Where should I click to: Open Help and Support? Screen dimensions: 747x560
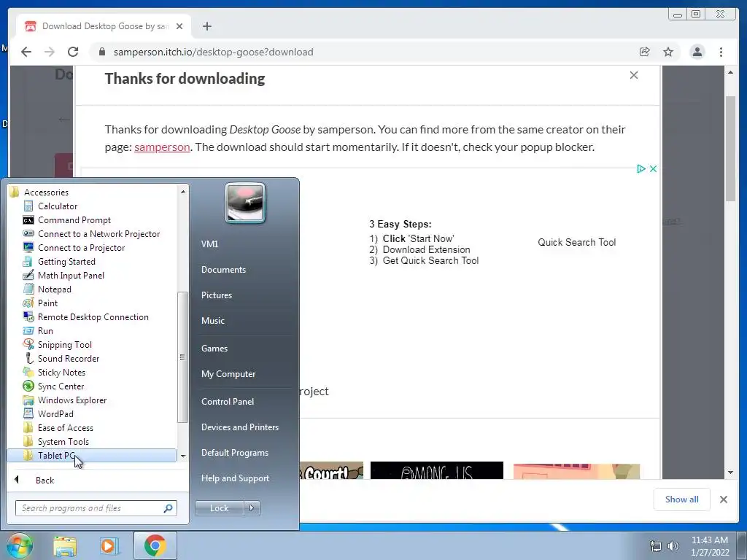coord(235,478)
